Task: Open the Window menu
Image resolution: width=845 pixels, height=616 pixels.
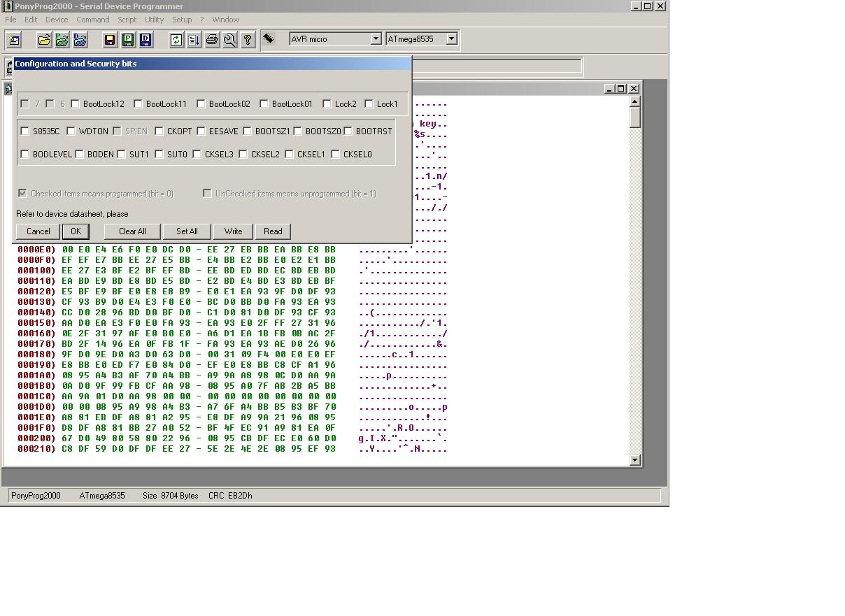Action: [225, 20]
